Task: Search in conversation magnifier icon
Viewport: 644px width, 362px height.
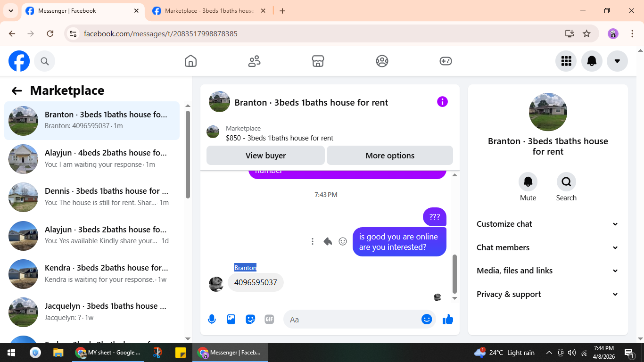Action: (x=566, y=181)
